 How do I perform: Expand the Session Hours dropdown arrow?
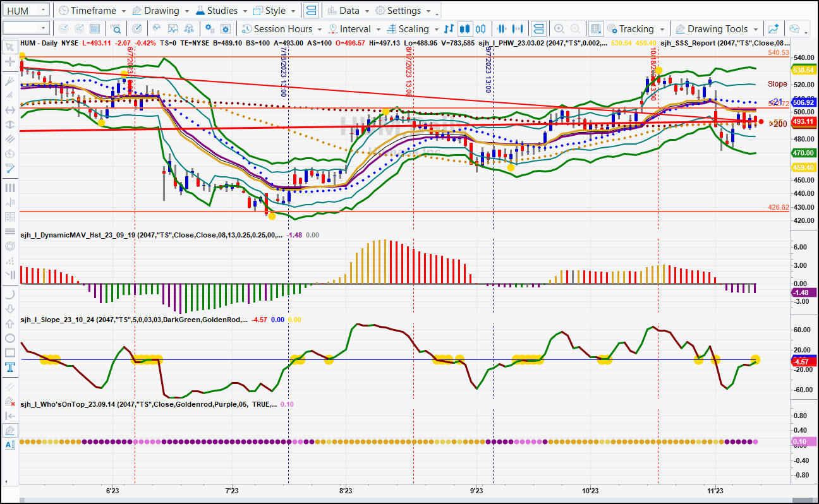point(320,30)
